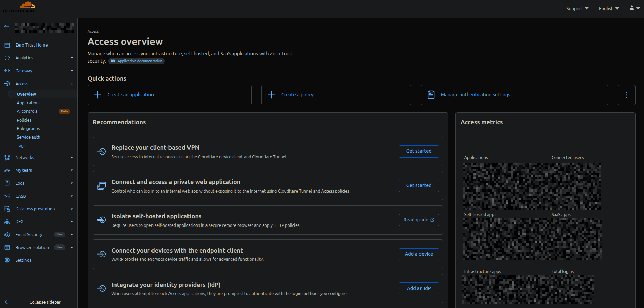
Task: Click the Cloudflare logo
Action: 19,7
